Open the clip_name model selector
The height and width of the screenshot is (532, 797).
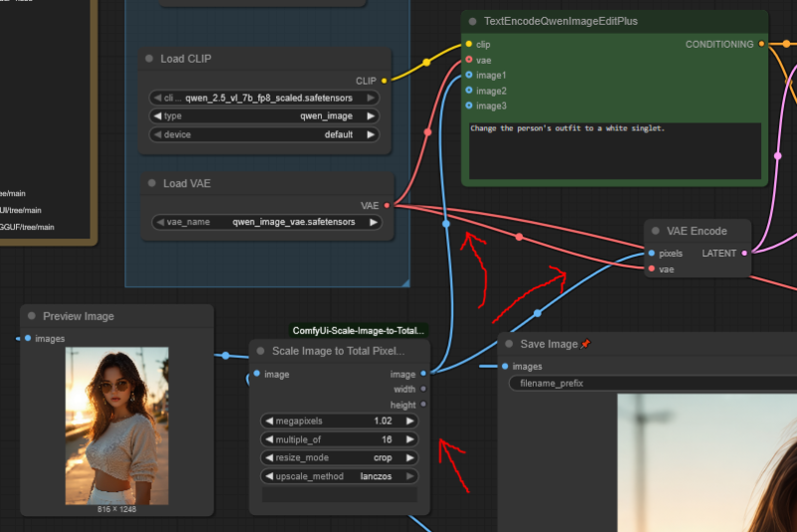click(x=265, y=98)
